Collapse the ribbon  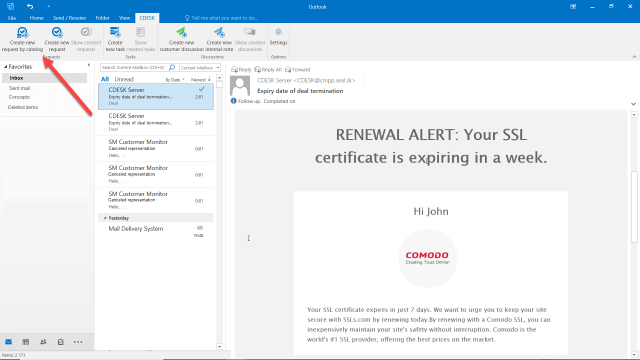pos(634,57)
